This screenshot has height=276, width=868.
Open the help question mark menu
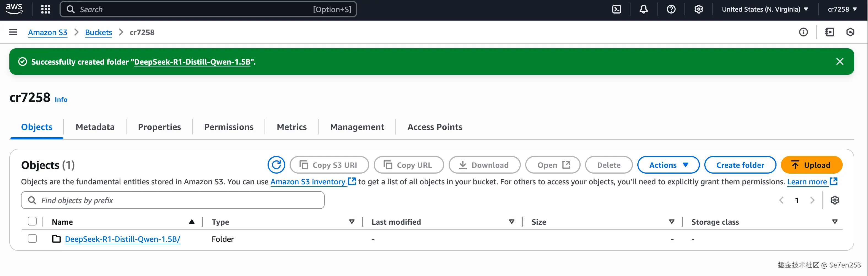click(671, 9)
